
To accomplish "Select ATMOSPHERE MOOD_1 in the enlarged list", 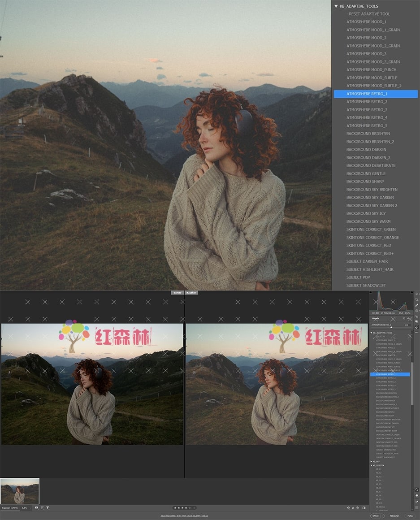I will coord(366,22).
